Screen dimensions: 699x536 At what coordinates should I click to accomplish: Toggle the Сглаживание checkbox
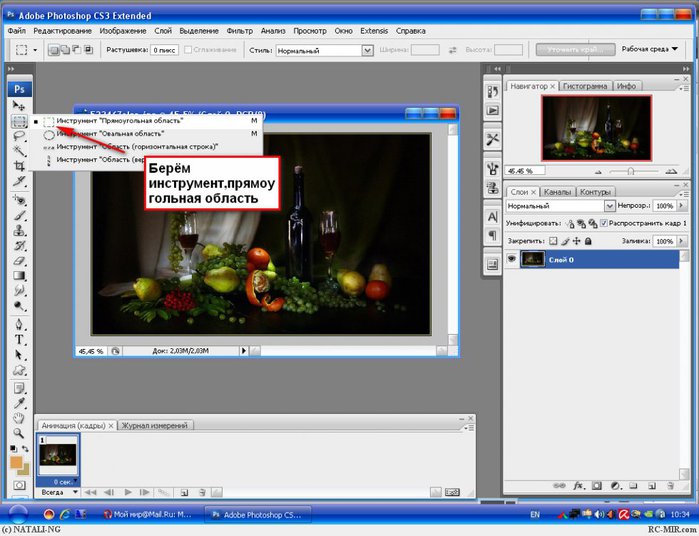point(188,50)
